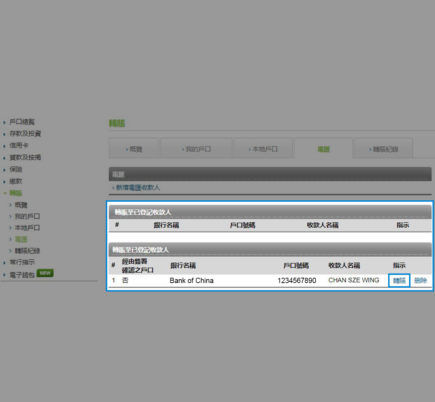The width and height of the screenshot is (435, 402).
Task: Click the green NEW badge beside 電子錢包
Action: coord(45,273)
